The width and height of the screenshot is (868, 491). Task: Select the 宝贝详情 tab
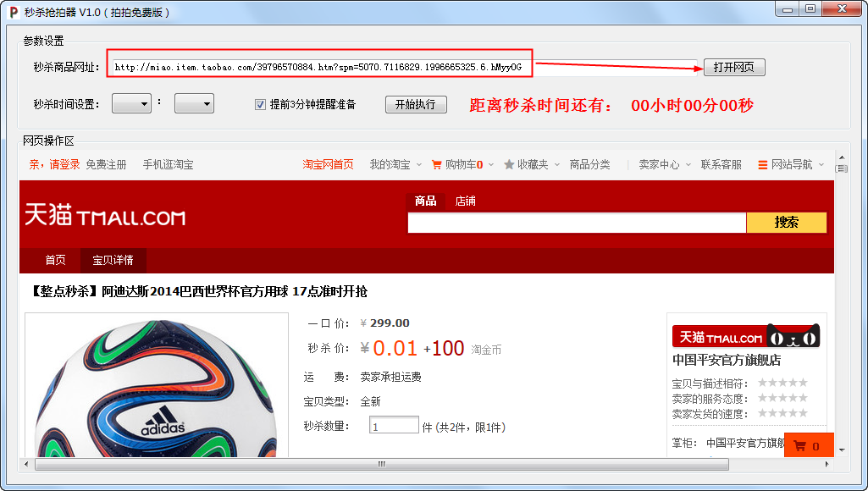(x=113, y=260)
